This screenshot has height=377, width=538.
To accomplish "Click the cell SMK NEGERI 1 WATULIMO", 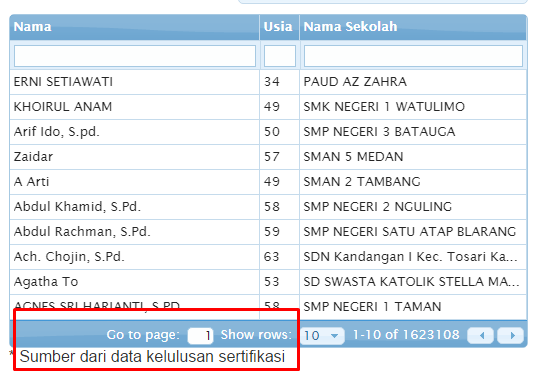I will pyautogui.click(x=413, y=107).
